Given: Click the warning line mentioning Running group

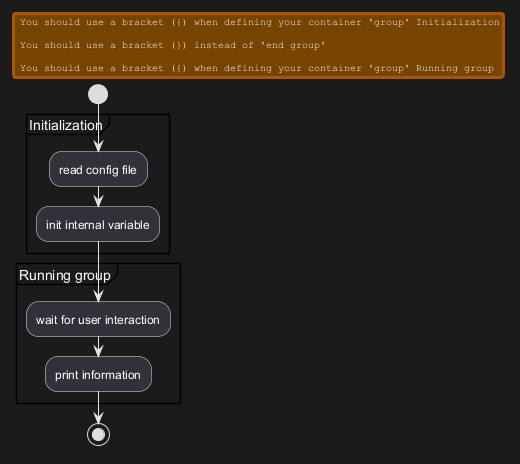Looking at the screenshot, I should 257,68.
